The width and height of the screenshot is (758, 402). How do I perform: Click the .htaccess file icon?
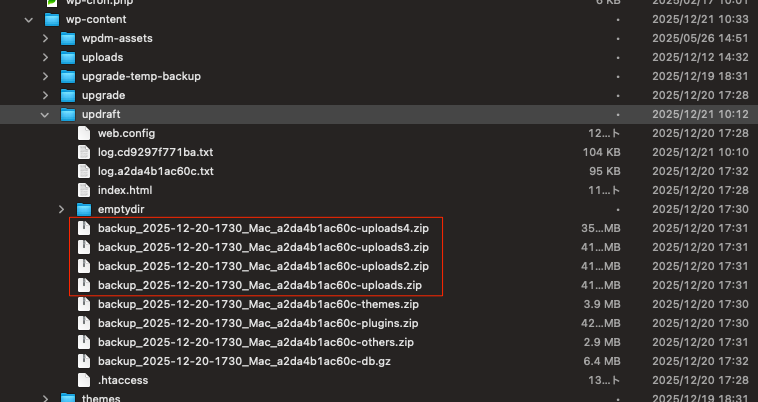click(85, 380)
